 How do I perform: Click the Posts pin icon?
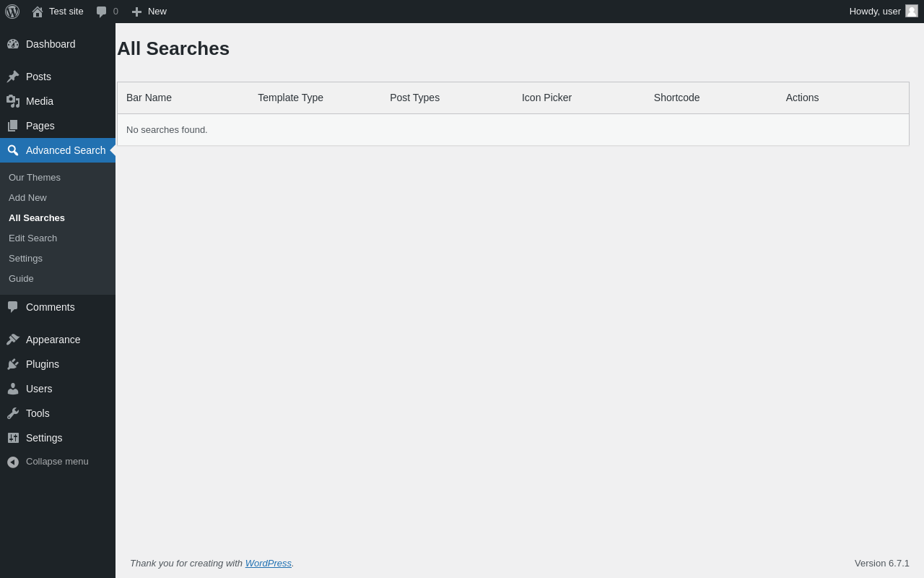[13, 77]
